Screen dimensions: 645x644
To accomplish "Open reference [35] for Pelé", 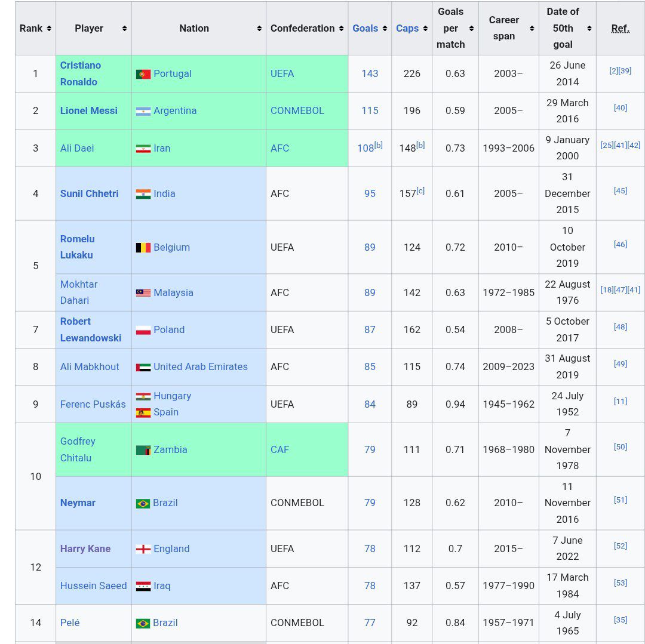I will coord(621,620).
